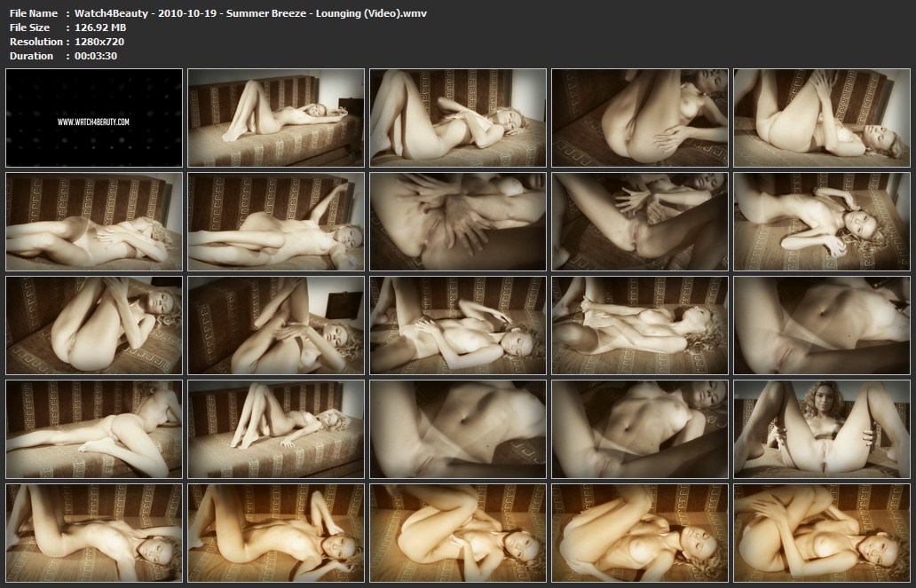The width and height of the screenshot is (916, 588).
Task: Click the Duration value 00:03:30
Action: (96, 56)
